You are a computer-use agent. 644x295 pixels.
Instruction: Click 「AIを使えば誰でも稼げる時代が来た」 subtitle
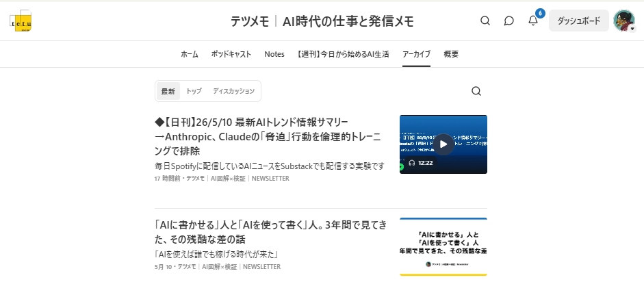coord(216,255)
